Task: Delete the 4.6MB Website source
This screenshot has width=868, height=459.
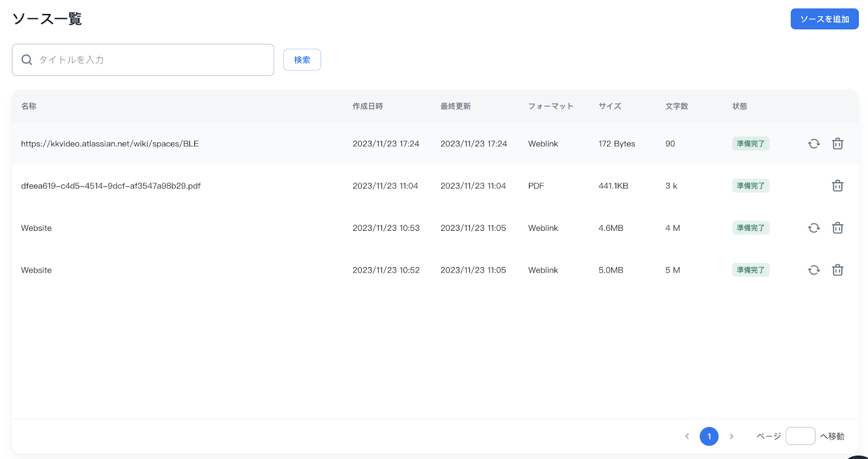Action: [x=838, y=228]
